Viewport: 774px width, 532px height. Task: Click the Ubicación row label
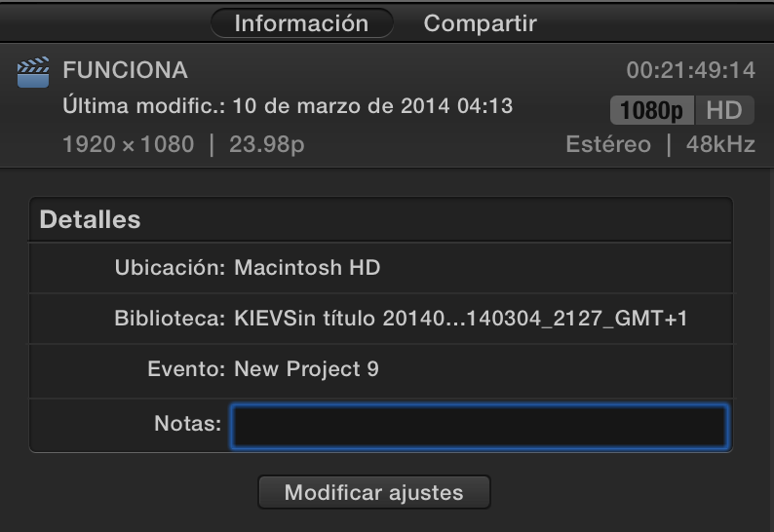(170, 267)
